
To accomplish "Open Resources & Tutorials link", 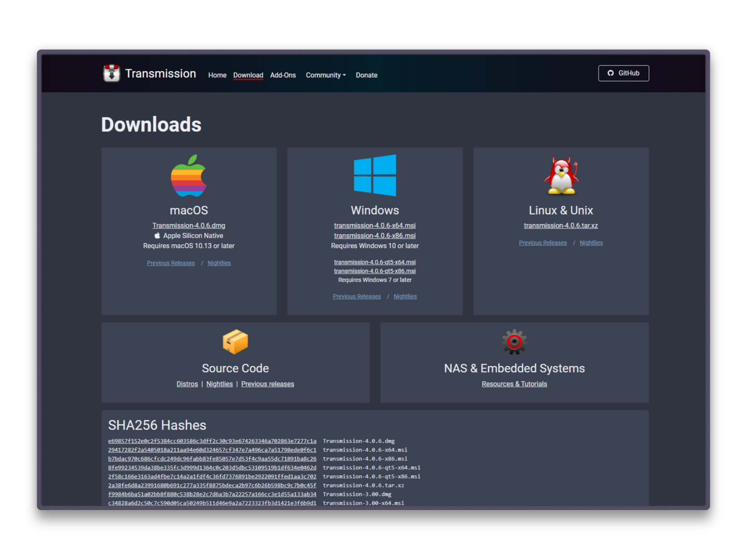I will (514, 384).
